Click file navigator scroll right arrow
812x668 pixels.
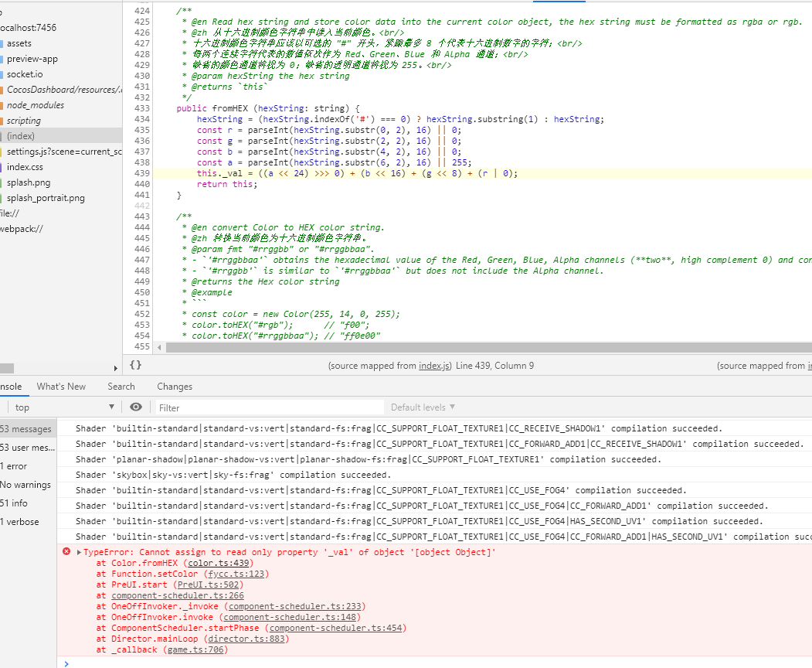point(115,369)
